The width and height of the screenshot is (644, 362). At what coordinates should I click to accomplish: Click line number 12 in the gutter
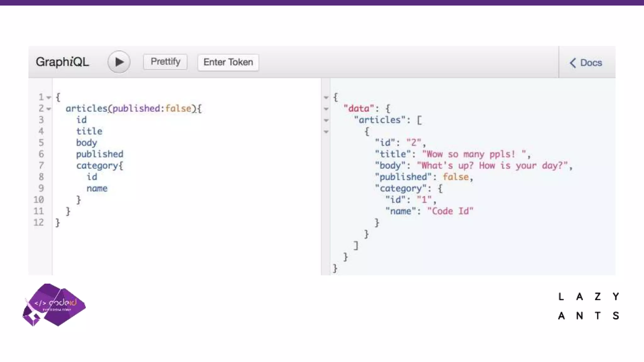[39, 222]
